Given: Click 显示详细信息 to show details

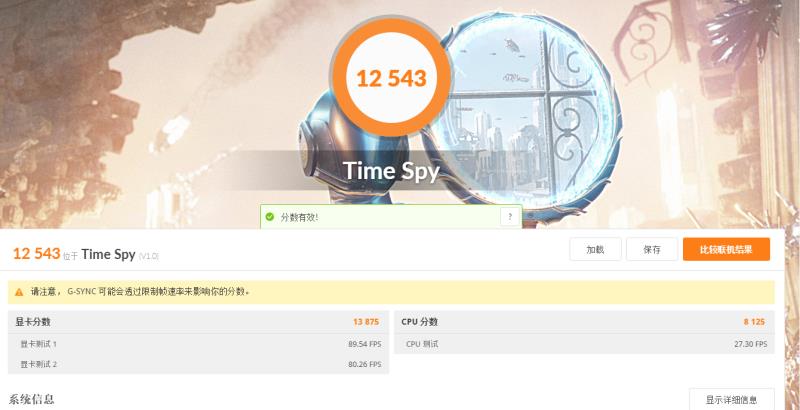Looking at the screenshot, I should tap(732, 399).
